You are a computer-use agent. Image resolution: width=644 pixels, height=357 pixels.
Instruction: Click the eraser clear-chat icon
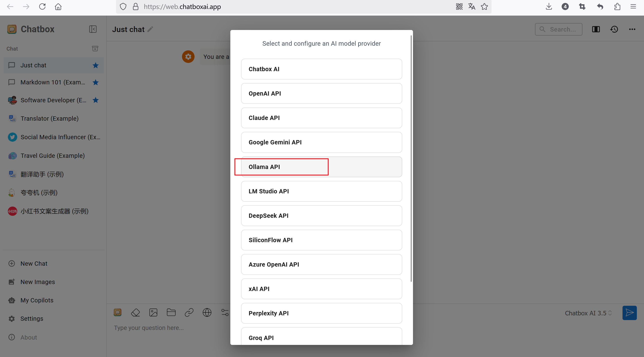(x=135, y=312)
